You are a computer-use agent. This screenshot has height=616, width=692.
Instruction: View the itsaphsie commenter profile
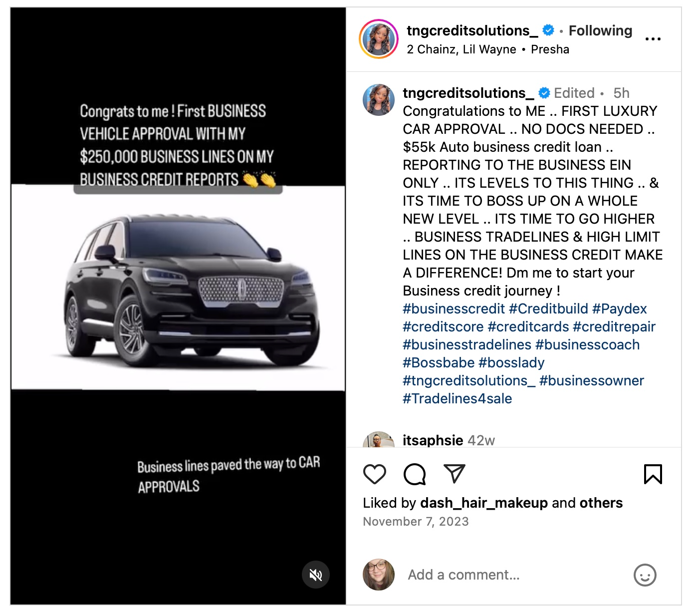pyautogui.click(x=433, y=440)
